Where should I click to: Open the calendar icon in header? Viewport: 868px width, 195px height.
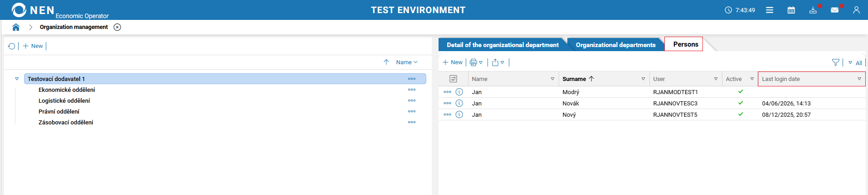click(x=791, y=10)
